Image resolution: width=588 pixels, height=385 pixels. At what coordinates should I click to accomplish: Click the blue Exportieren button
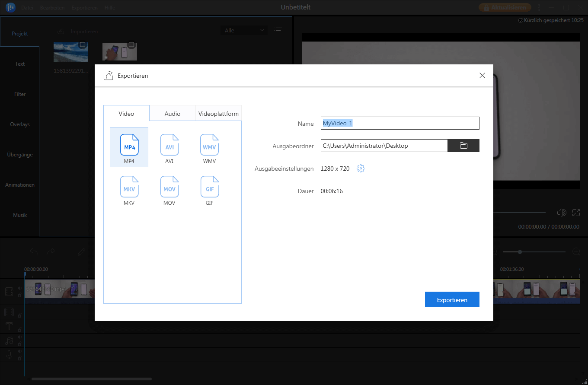click(x=452, y=300)
